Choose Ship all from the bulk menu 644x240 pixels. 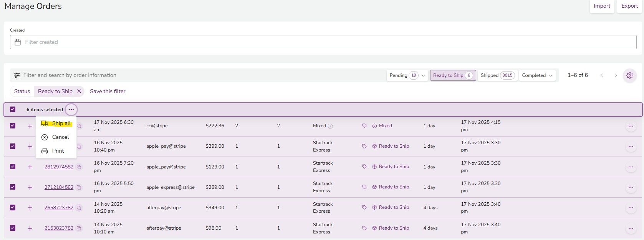coord(57,123)
